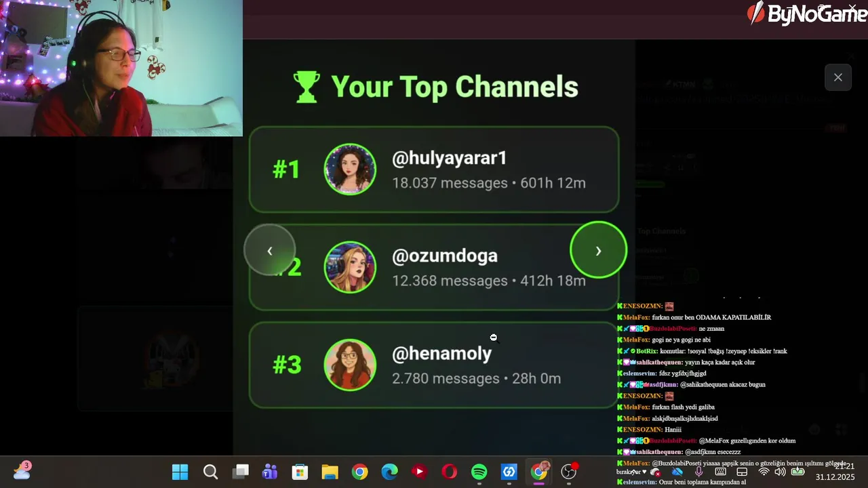Click eslemsevim message 'Onur beni toplama kampından al'

[682, 483]
